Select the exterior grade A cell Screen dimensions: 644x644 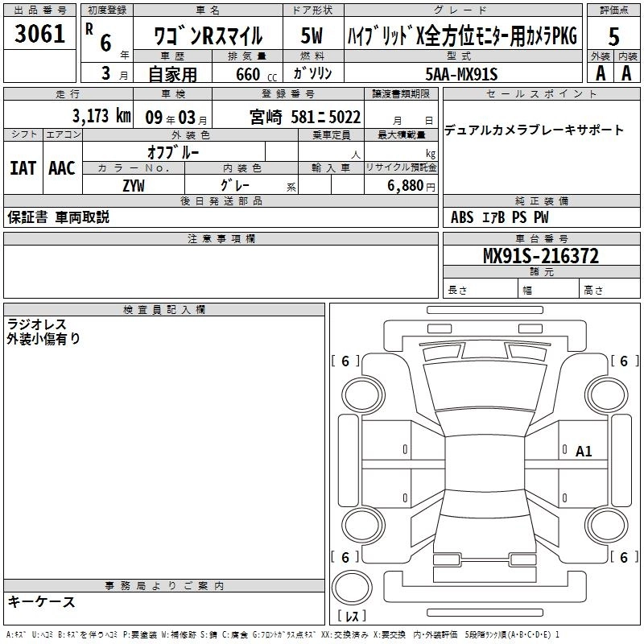(600, 72)
